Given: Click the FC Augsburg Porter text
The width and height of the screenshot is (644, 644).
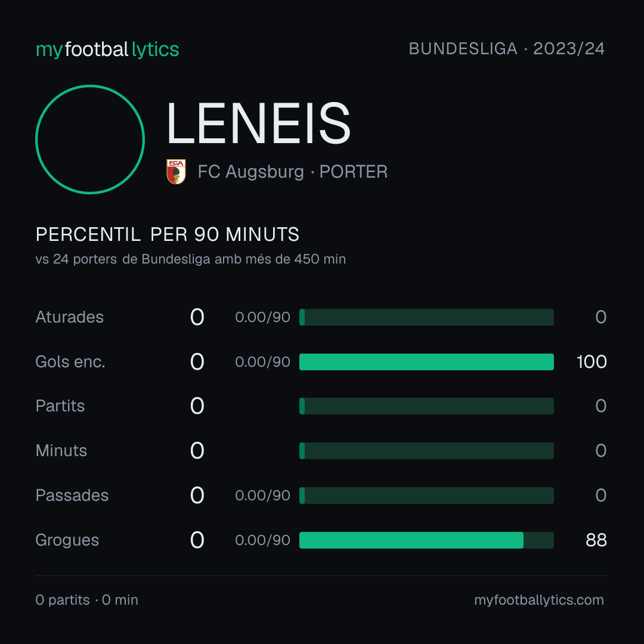Looking at the screenshot, I should (x=292, y=172).
